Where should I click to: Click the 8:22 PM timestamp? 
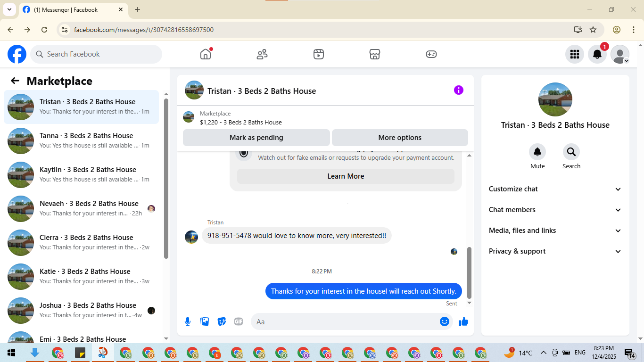(322, 271)
